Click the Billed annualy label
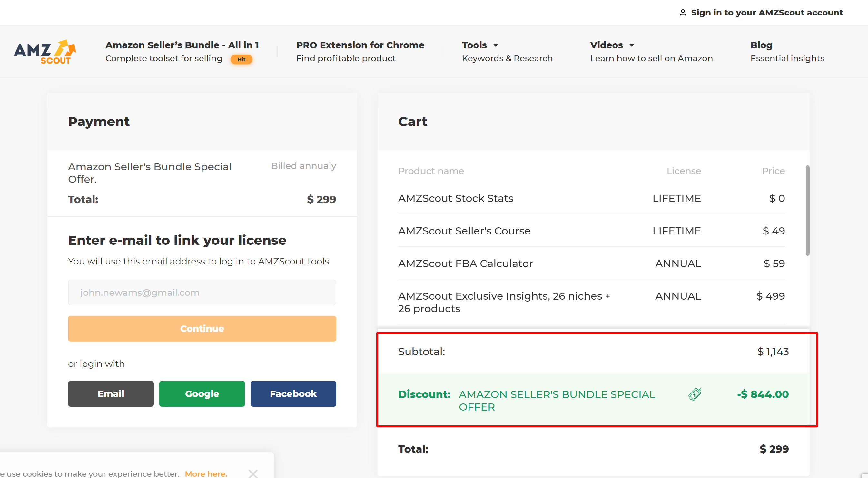This screenshot has height=478, width=868. 303,166
